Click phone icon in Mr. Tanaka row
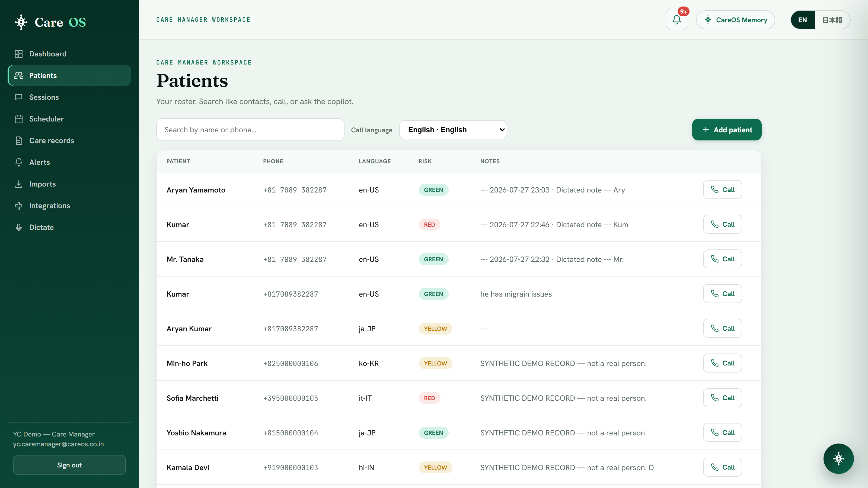This screenshot has width=868, height=488. tap(715, 259)
